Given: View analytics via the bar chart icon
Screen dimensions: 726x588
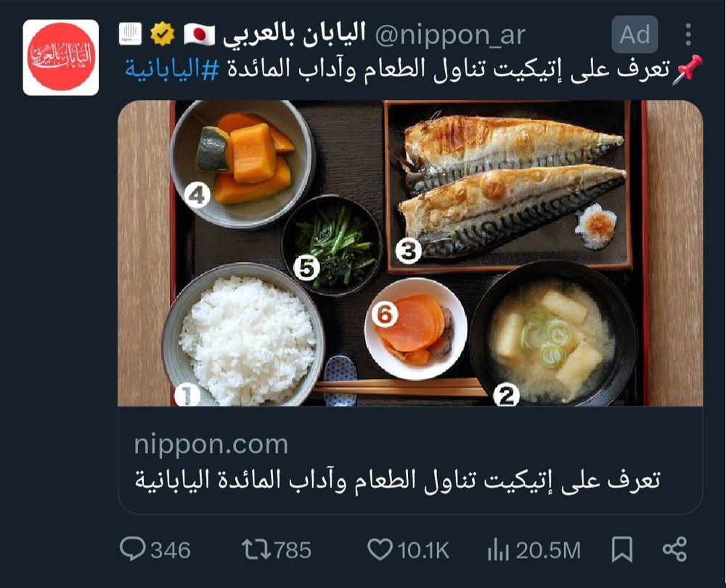Looking at the screenshot, I should (x=498, y=550).
